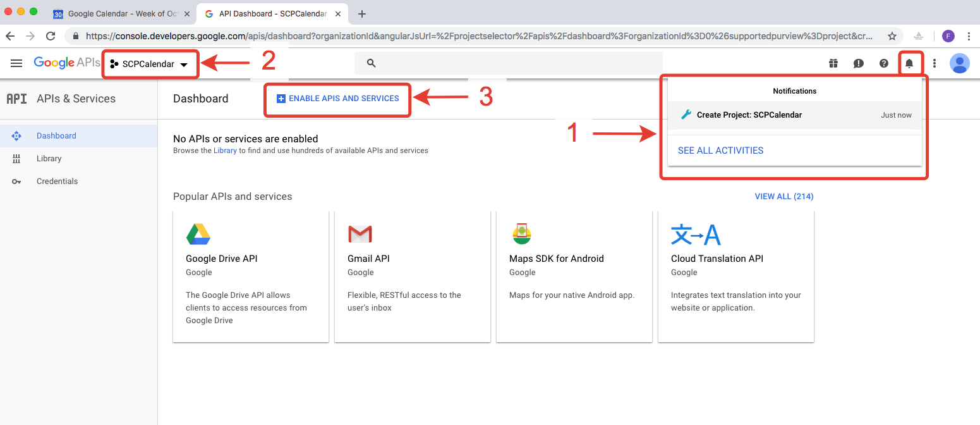Image resolution: width=980 pixels, height=425 pixels.
Task: Click the Dashboard sidebar icon
Action: click(x=16, y=136)
